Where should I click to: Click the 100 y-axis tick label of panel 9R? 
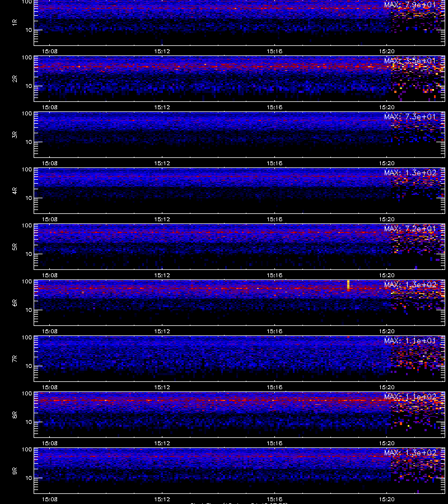point(27,450)
